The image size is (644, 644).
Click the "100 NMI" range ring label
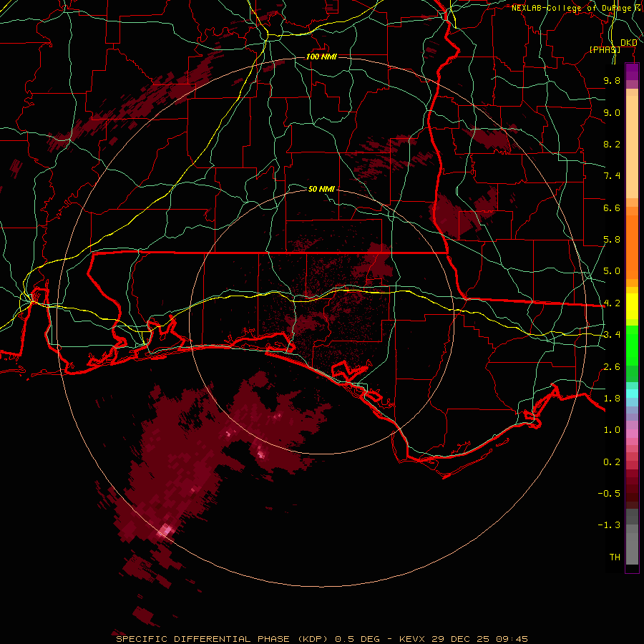(x=321, y=57)
